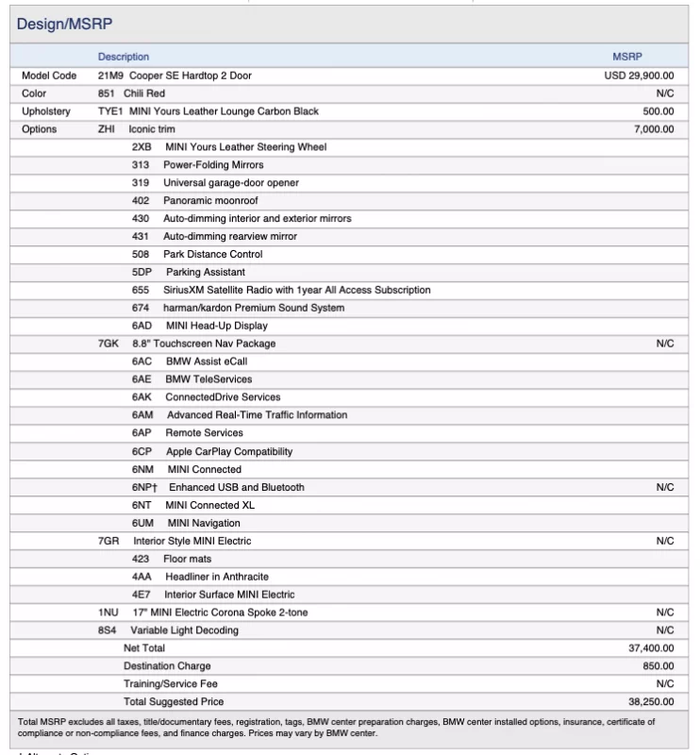Select the Panoramic moonroof line item
This screenshot has width=700, height=755.
209,201
